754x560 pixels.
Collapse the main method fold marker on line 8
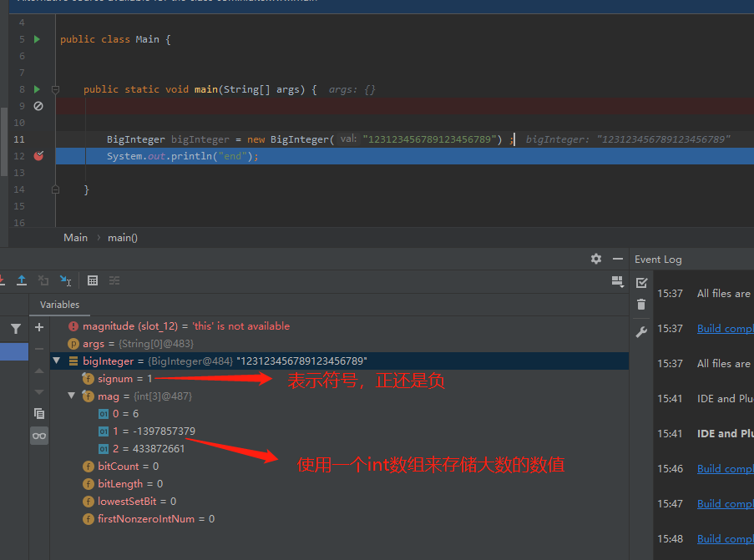pyautogui.click(x=55, y=89)
